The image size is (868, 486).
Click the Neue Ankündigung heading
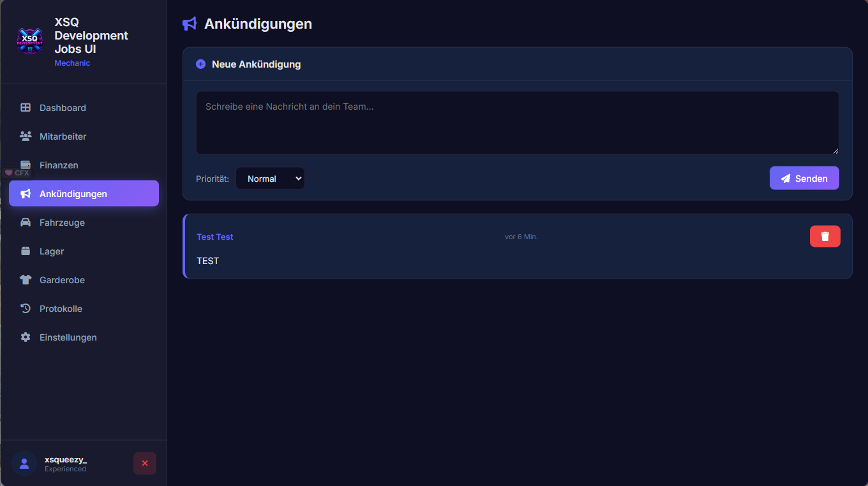[256, 64]
